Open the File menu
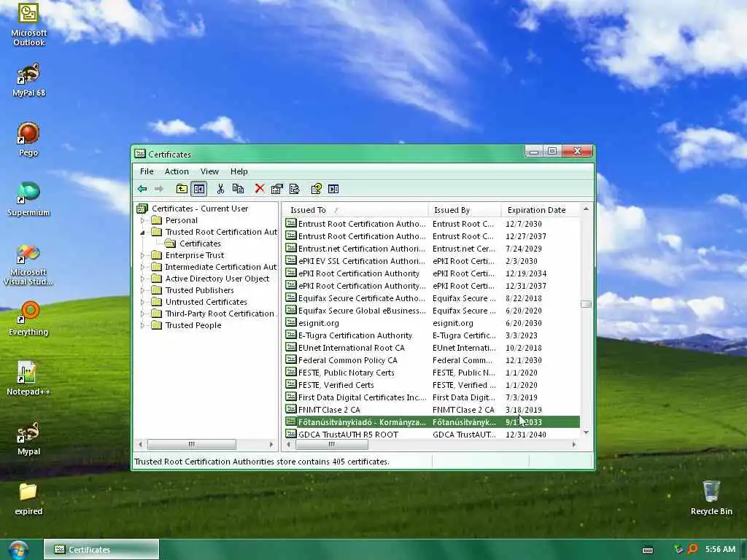Screen dimensions: 747x560 click(x=147, y=171)
